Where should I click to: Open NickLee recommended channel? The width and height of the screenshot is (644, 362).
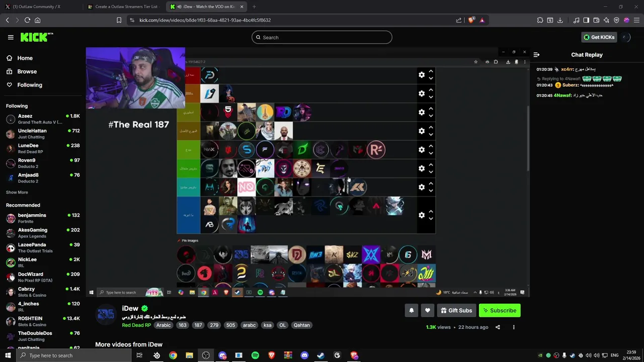click(x=43, y=262)
